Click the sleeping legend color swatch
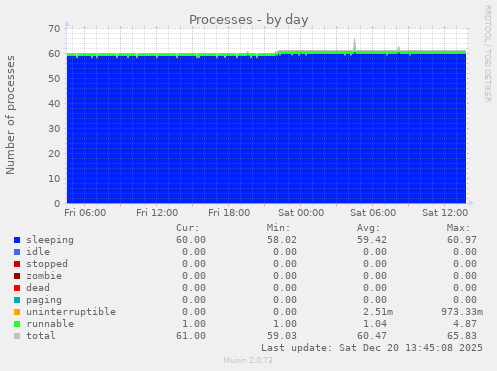This screenshot has height=371, width=497. pos(17,240)
